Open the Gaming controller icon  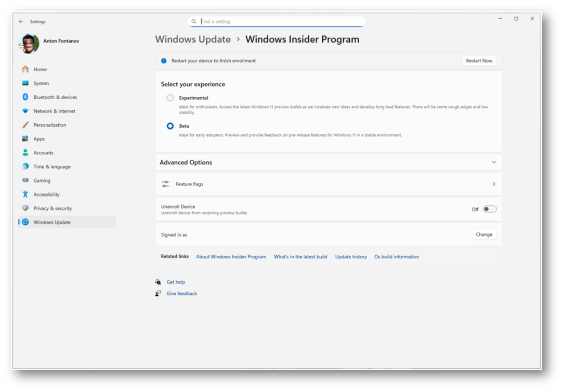tap(25, 180)
